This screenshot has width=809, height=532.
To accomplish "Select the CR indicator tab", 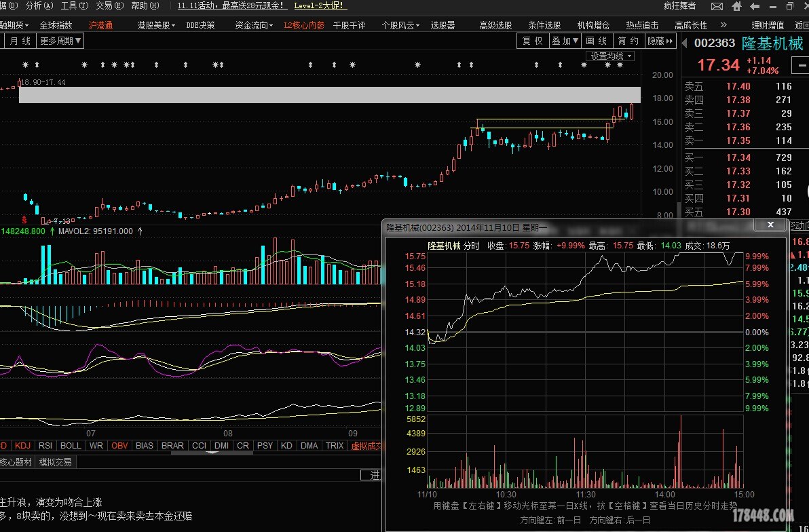I will [243, 445].
